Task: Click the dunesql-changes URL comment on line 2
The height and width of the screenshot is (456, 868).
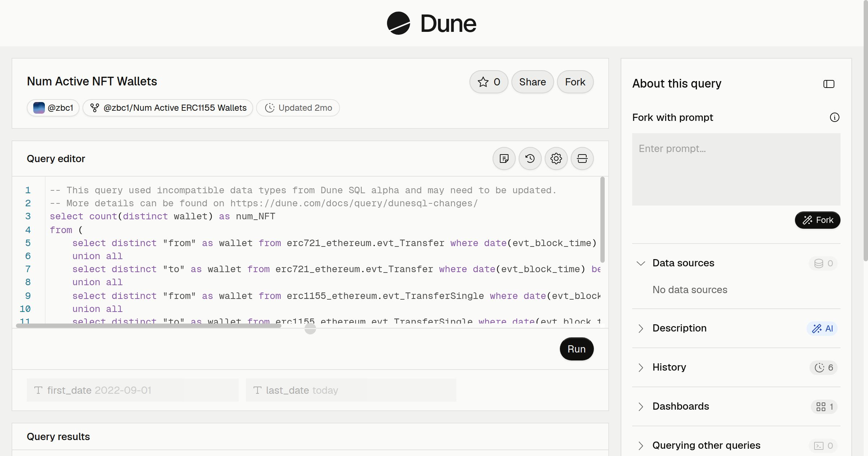Action: tap(354, 203)
